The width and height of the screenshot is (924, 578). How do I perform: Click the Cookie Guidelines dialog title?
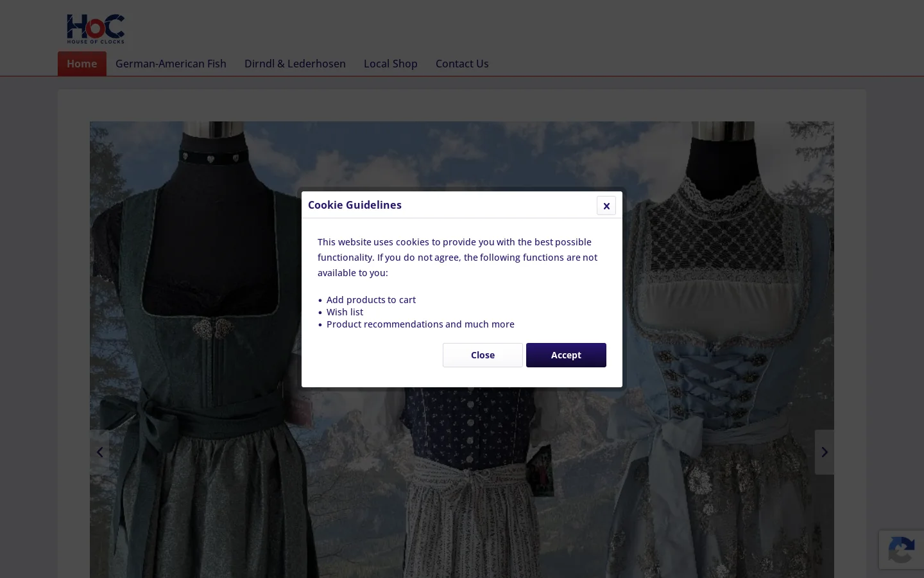coord(355,205)
